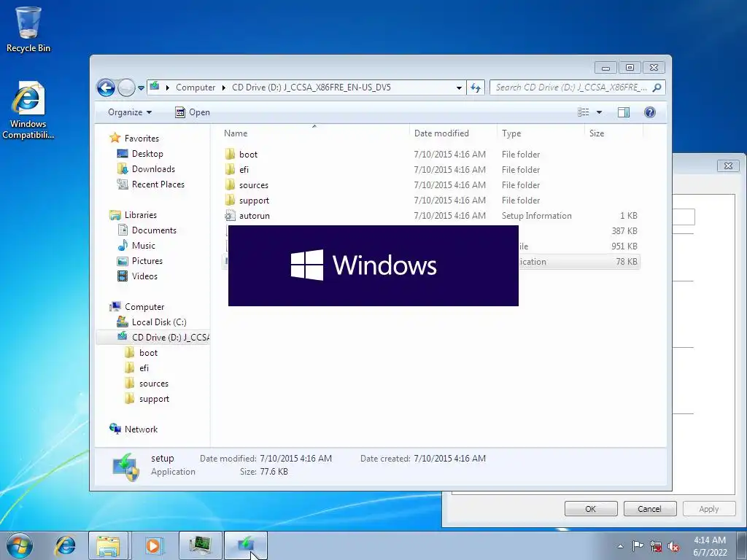This screenshot has width=747, height=560.
Task: Click Computer in the address bar breadcrumb
Action: click(196, 87)
